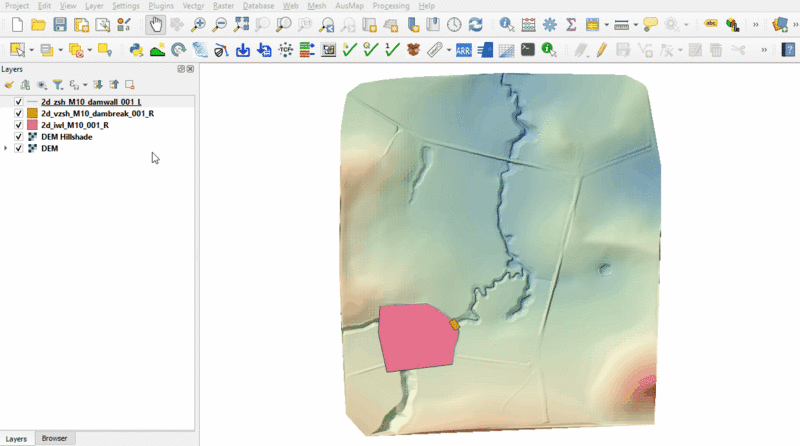Select the Pan Map hand tool

(x=156, y=24)
